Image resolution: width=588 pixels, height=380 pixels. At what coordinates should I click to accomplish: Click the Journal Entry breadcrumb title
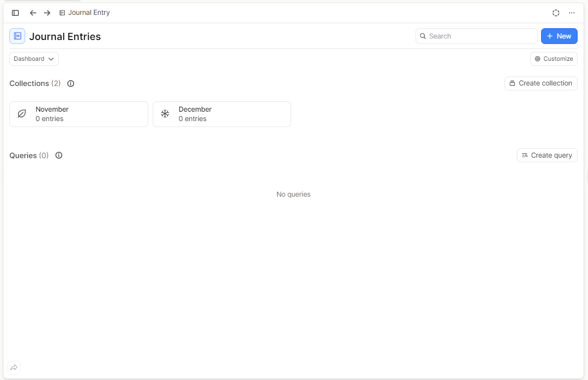point(89,13)
